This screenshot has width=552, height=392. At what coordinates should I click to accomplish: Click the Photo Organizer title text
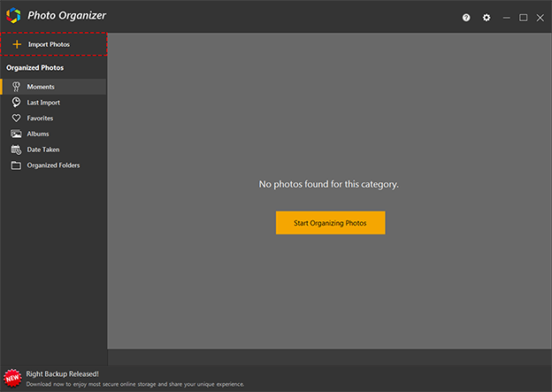click(66, 16)
